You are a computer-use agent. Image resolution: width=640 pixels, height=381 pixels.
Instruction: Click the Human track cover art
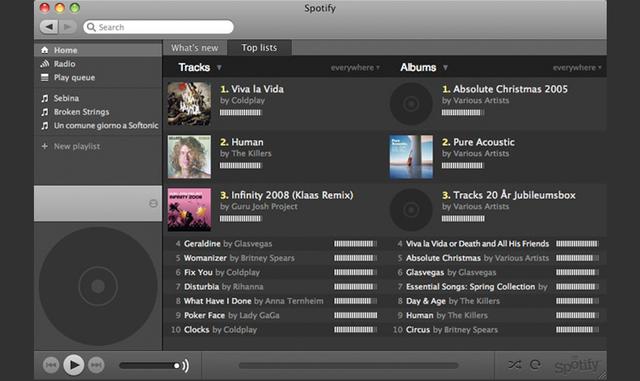(x=189, y=157)
